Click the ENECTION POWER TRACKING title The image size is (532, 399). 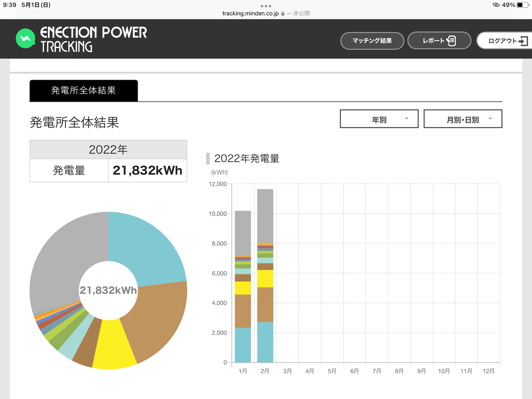coord(94,39)
